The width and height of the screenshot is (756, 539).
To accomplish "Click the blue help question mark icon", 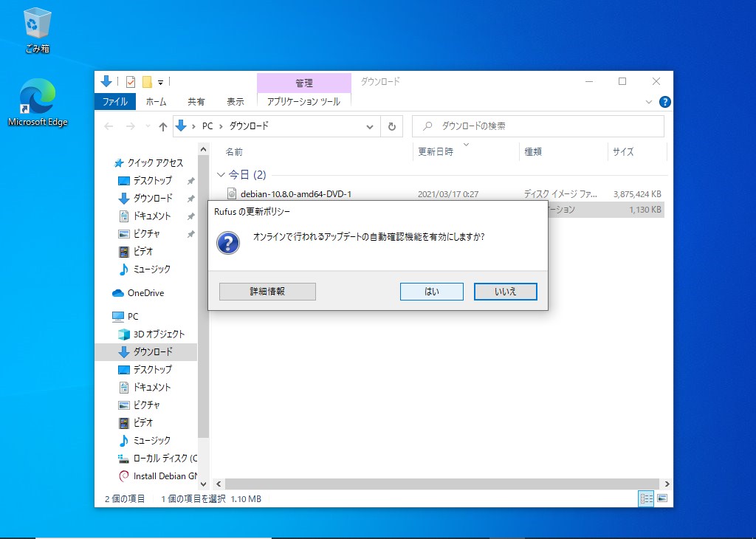I will tap(664, 102).
